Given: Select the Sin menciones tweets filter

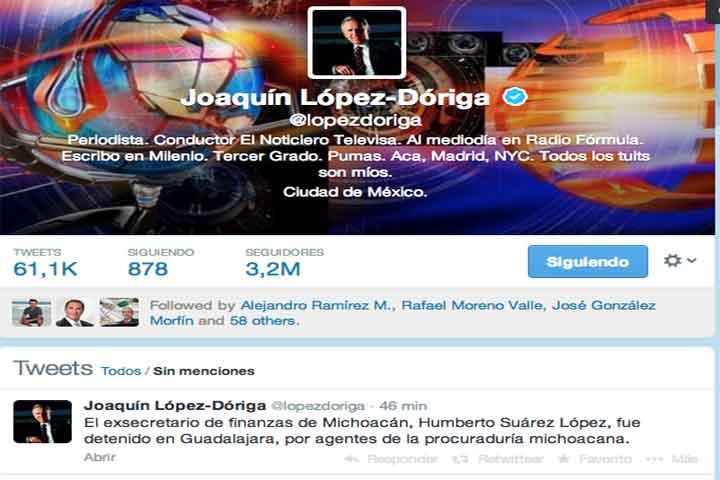Looking at the screenshot, I should (204, 371).
